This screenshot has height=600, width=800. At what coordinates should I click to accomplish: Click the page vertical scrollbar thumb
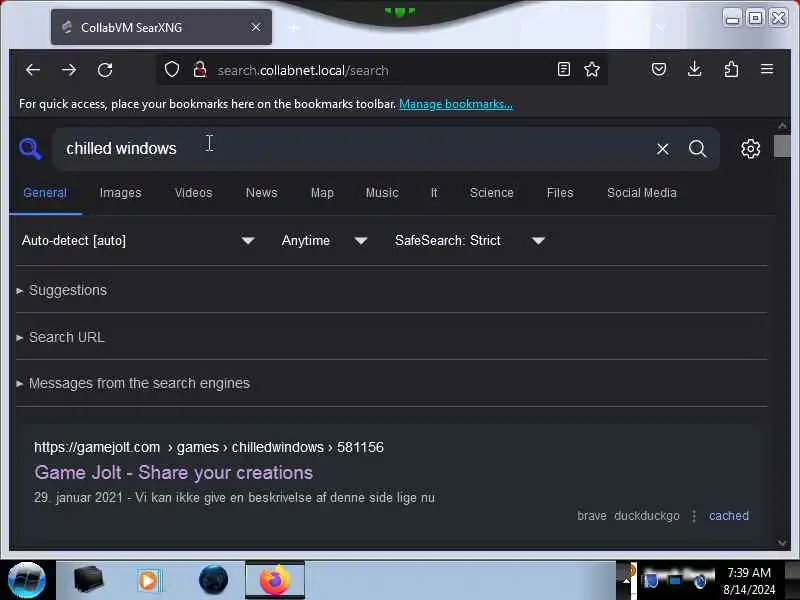[x=782, y=146]
